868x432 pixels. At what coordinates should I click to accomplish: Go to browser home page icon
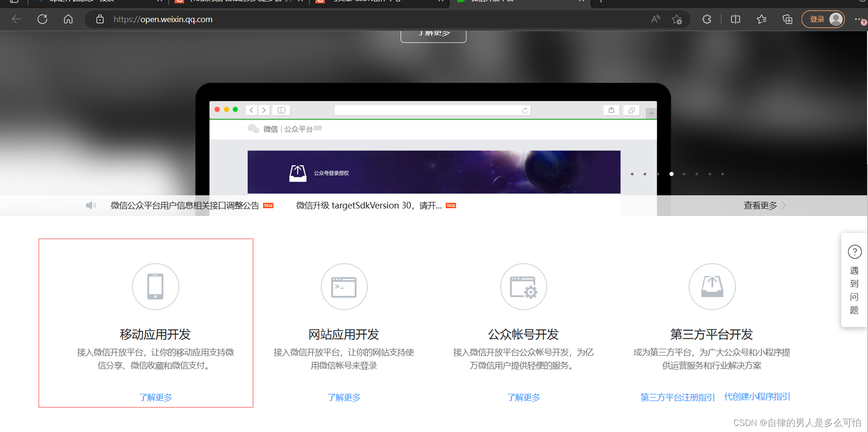(68, 19)
